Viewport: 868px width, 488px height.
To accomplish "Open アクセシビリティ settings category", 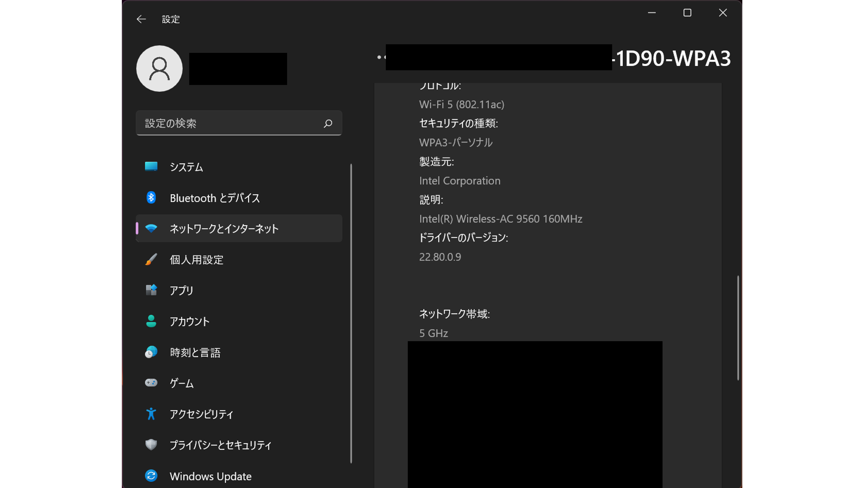I will tap(201, 414).
